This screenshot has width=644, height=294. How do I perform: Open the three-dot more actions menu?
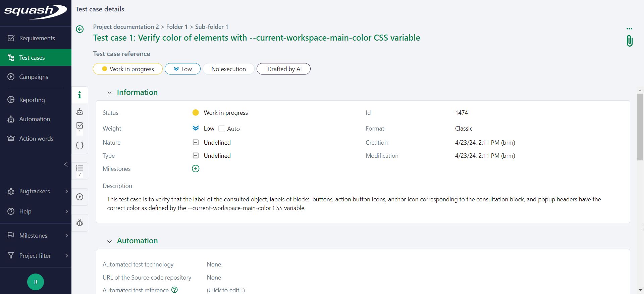click(629, 29)
